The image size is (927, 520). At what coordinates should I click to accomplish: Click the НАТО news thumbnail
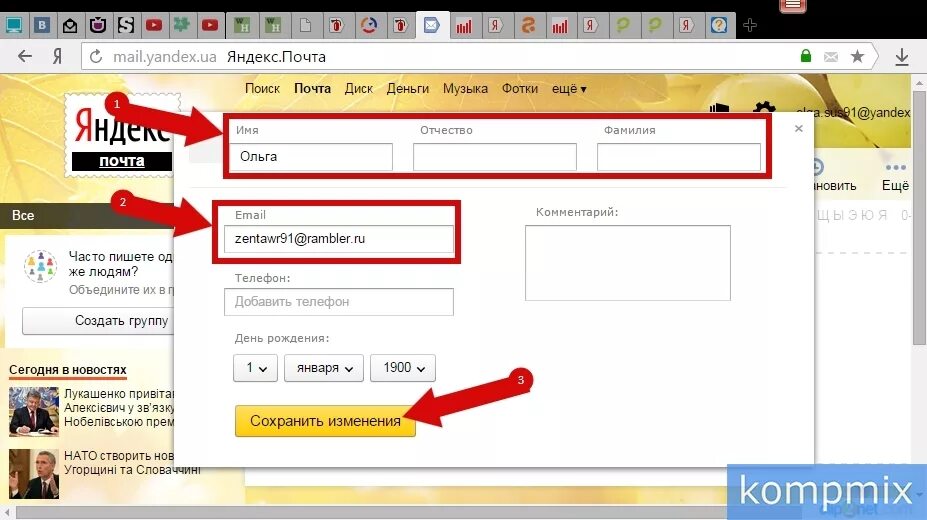(34, 474)
